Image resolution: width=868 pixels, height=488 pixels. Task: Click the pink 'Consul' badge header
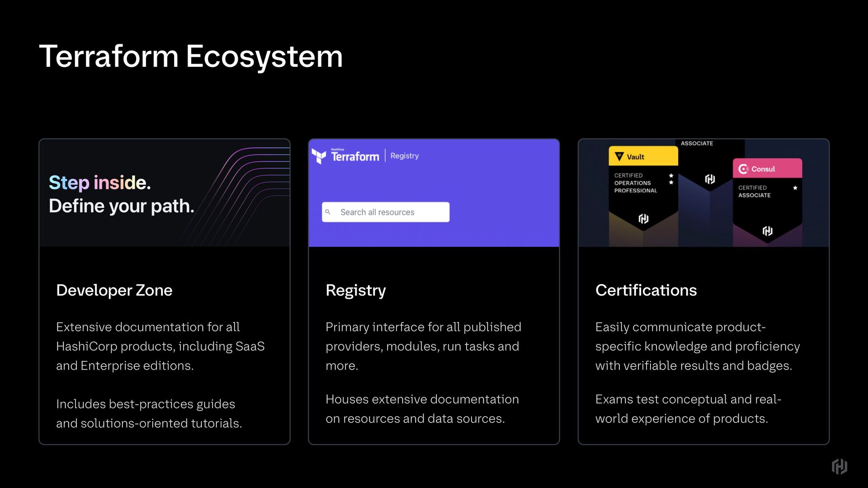pos(767,169)
